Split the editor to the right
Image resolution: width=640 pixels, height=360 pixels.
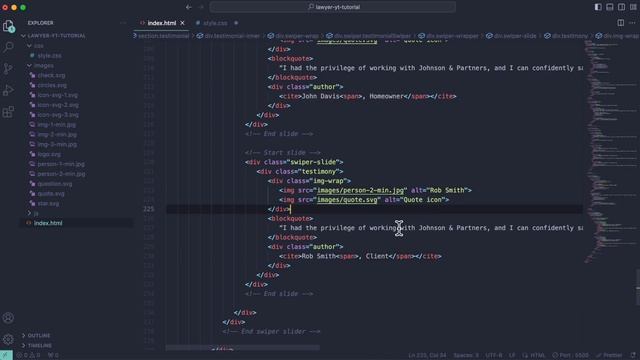tap(620, 23)
